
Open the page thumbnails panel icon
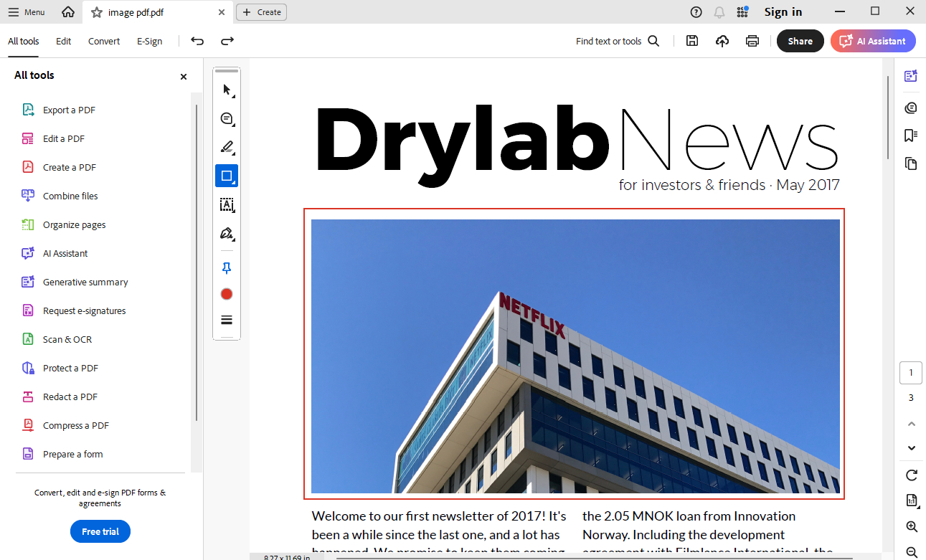(x=911, y=163)
